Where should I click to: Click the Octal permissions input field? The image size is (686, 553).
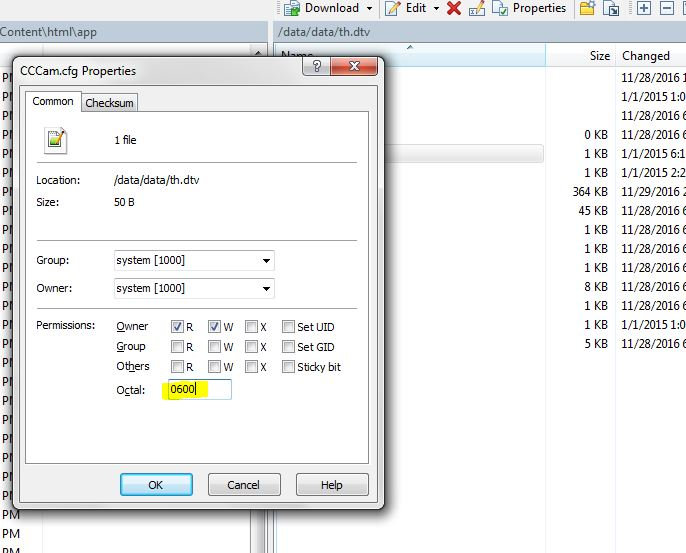click(199, 390)
